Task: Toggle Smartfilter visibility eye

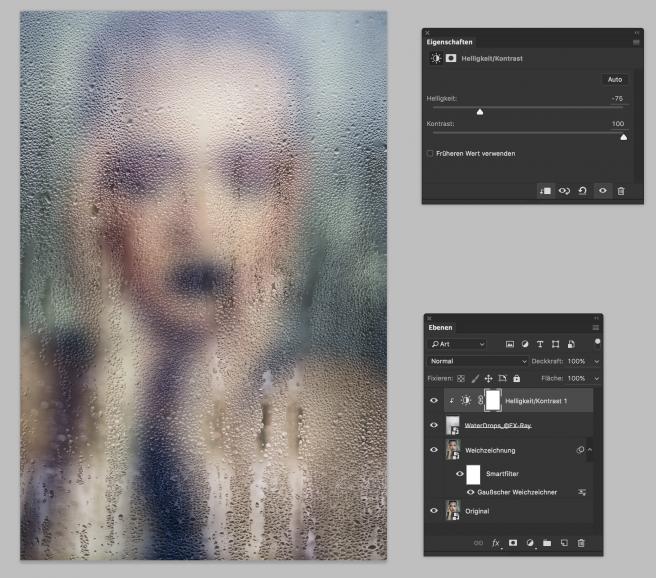Action: 460,474
